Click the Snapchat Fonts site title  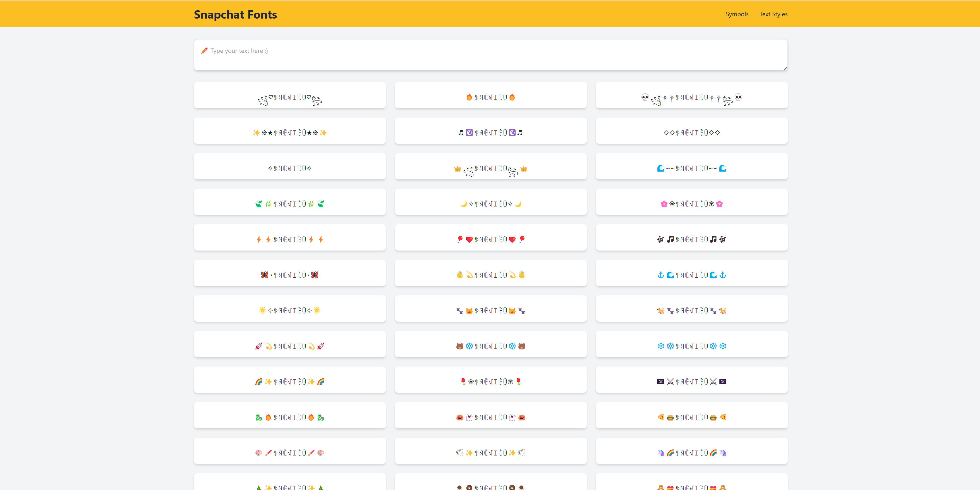(x=236, y=14)
